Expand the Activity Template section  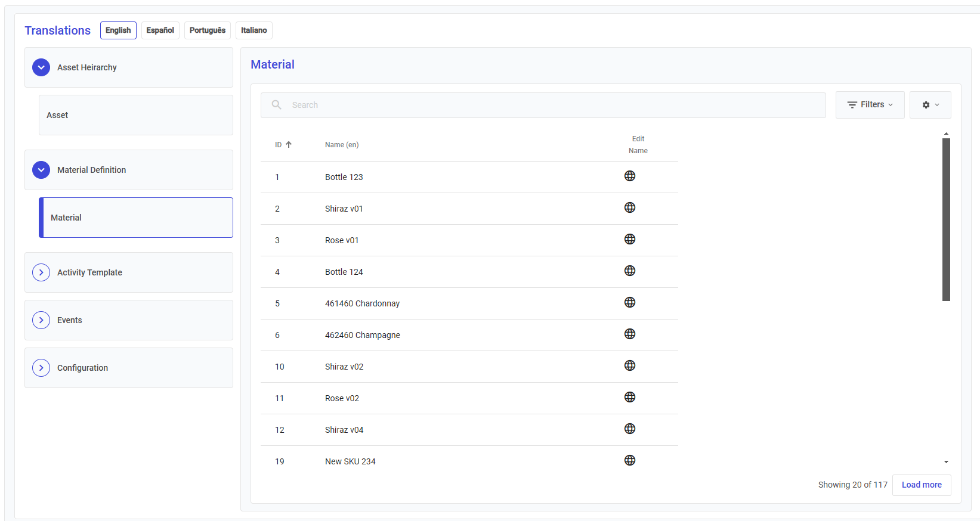[x=41, y=272]
